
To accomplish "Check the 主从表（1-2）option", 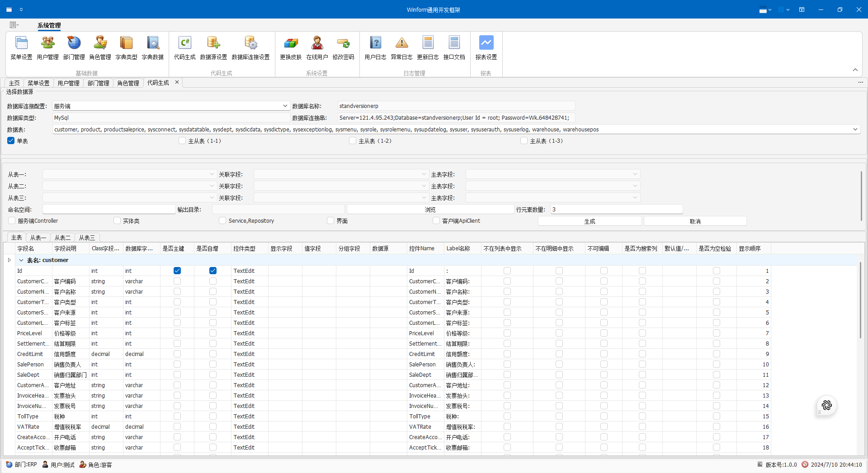I will [x=353, y=141].
